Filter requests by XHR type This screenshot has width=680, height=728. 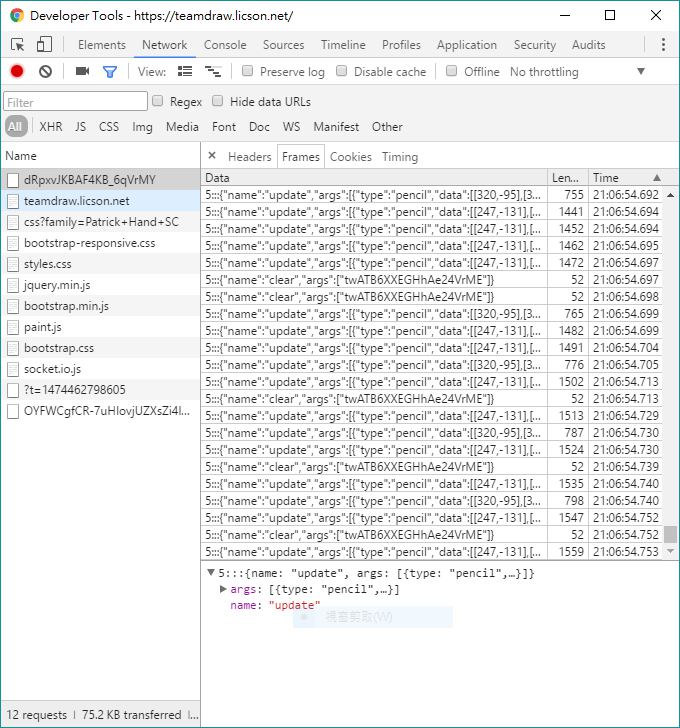point(50,127)
